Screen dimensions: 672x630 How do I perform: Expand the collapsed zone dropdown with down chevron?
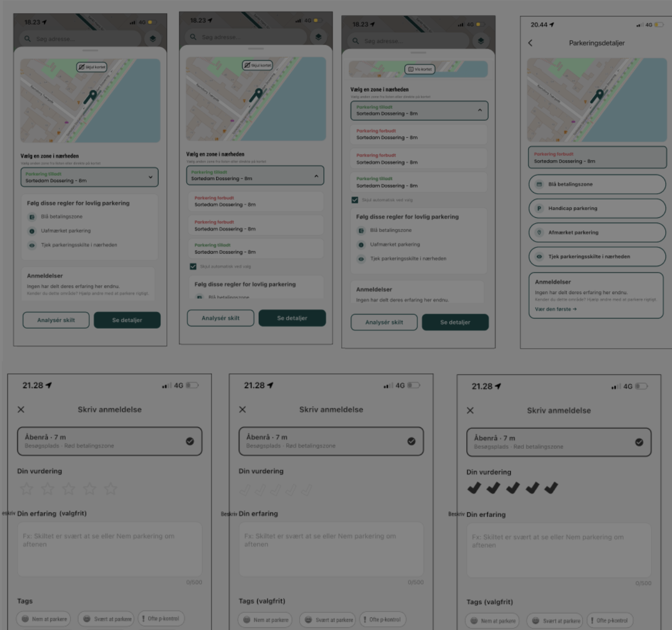tap(89, 177)
